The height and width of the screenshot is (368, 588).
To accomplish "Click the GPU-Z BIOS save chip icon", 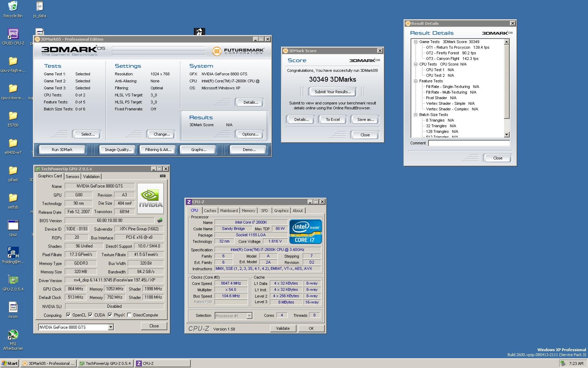I will (160, 220).
